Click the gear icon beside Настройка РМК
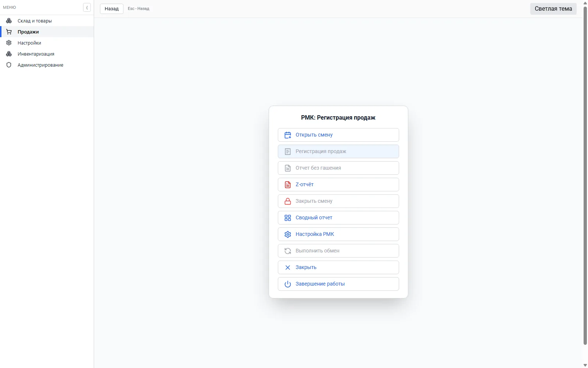The width and height of the screenshot is (588, 368). coord(288,234)
